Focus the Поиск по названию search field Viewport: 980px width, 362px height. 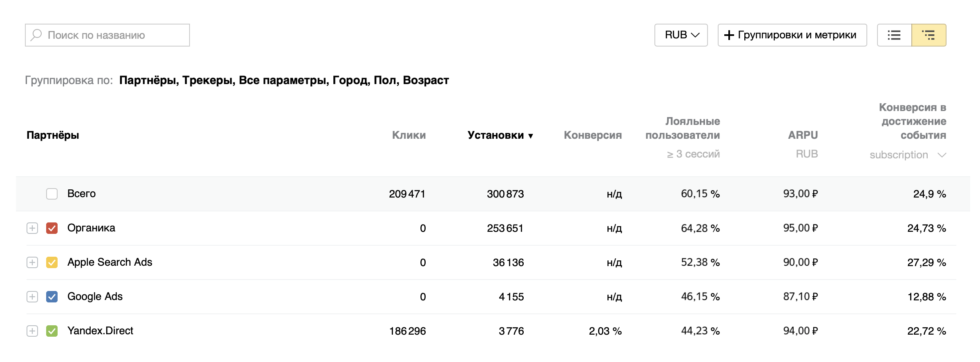[x=114, y=35]
